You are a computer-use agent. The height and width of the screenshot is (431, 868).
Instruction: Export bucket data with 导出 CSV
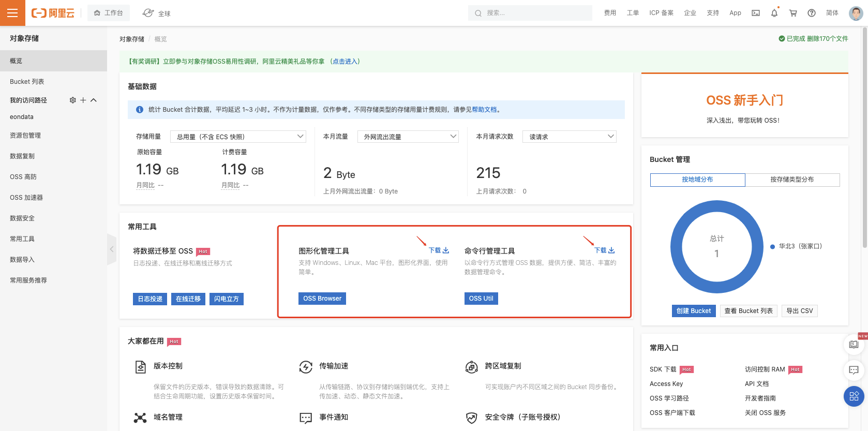click(x=800, y=311)
